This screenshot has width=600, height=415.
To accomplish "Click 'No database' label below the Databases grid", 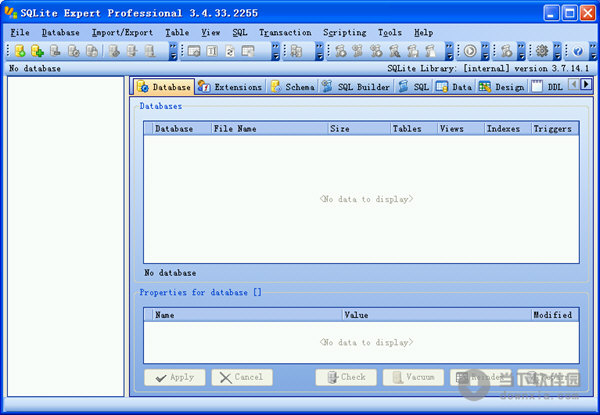I will tap(170, 273).
